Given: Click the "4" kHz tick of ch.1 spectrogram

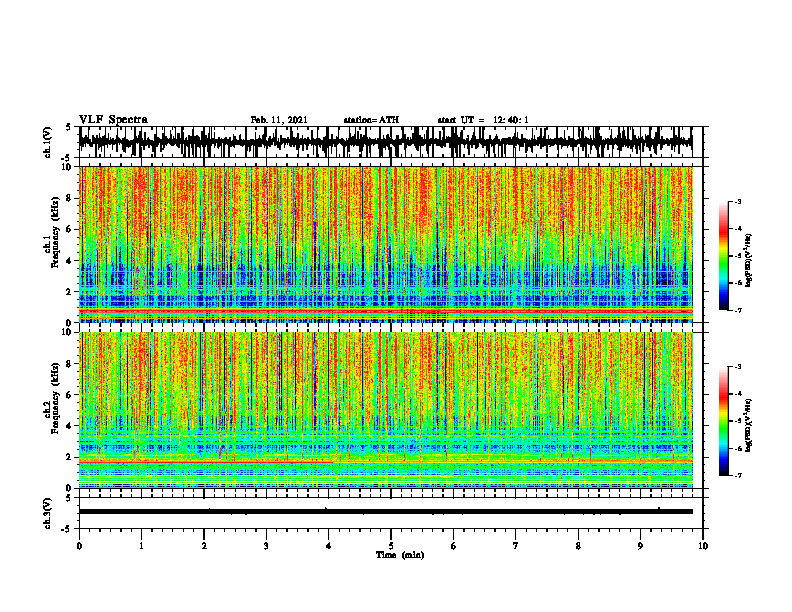Looking at the screenshot, I should click(70, 261).
